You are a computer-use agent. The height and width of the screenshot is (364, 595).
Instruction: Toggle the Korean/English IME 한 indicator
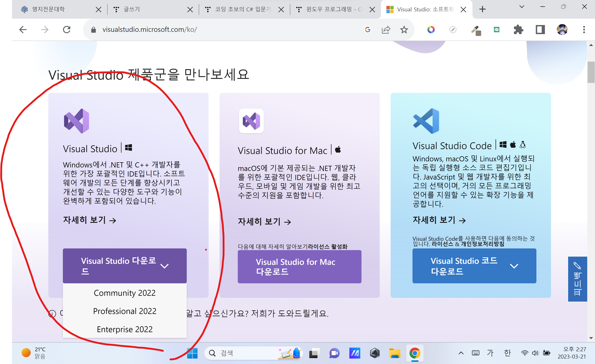(x=507, y=353)
